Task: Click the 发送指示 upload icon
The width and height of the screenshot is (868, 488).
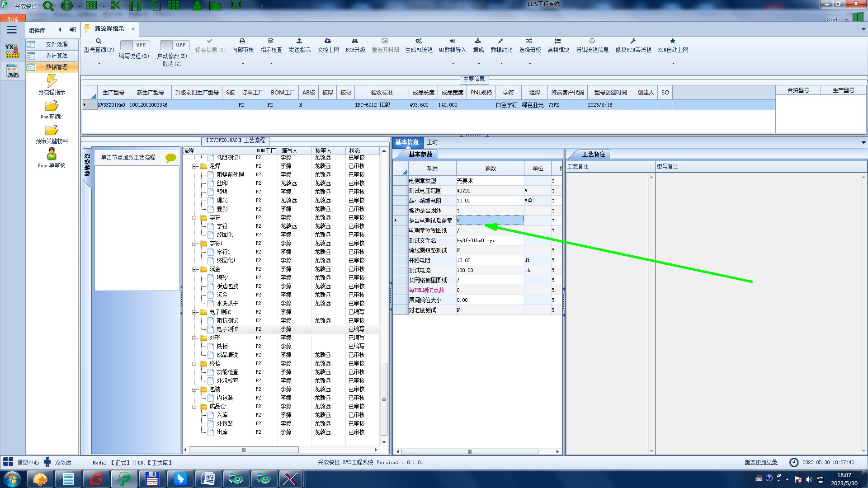Action: click(299, 41)
